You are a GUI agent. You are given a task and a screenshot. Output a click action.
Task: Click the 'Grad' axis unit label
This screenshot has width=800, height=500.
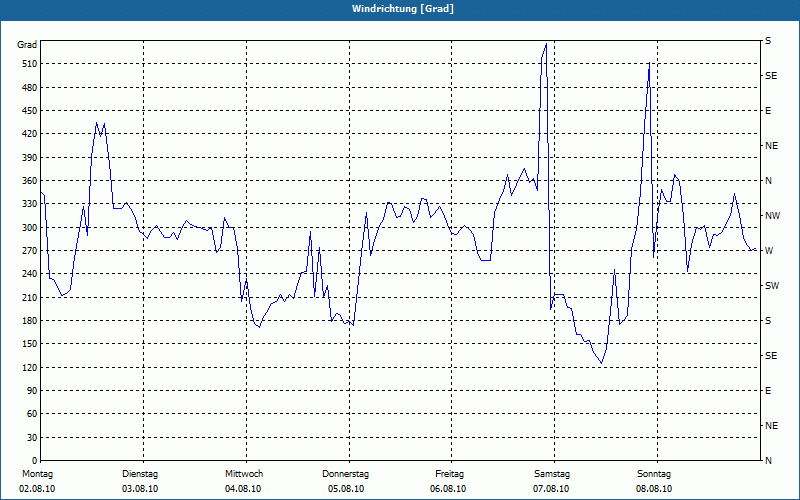pos(27,45)
